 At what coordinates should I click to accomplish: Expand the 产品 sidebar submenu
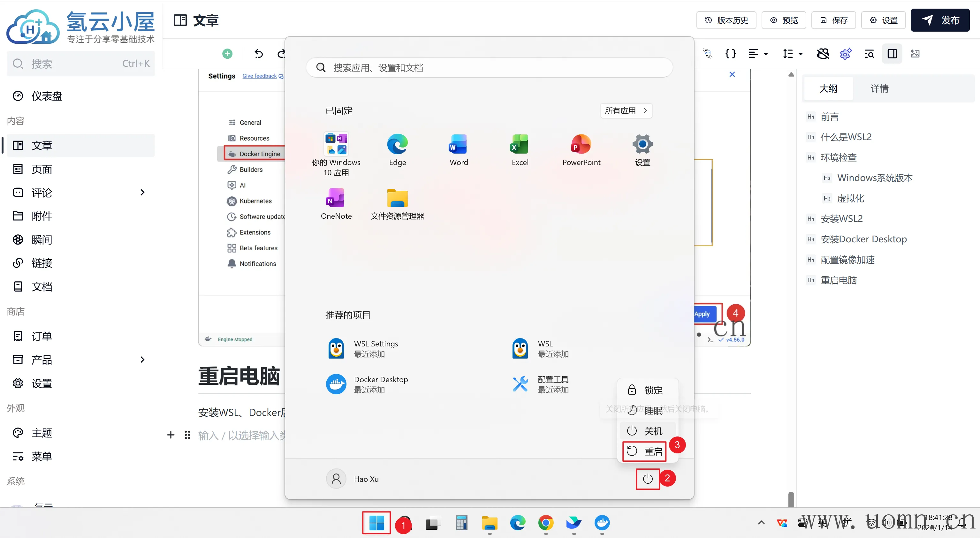pos(142,360)
